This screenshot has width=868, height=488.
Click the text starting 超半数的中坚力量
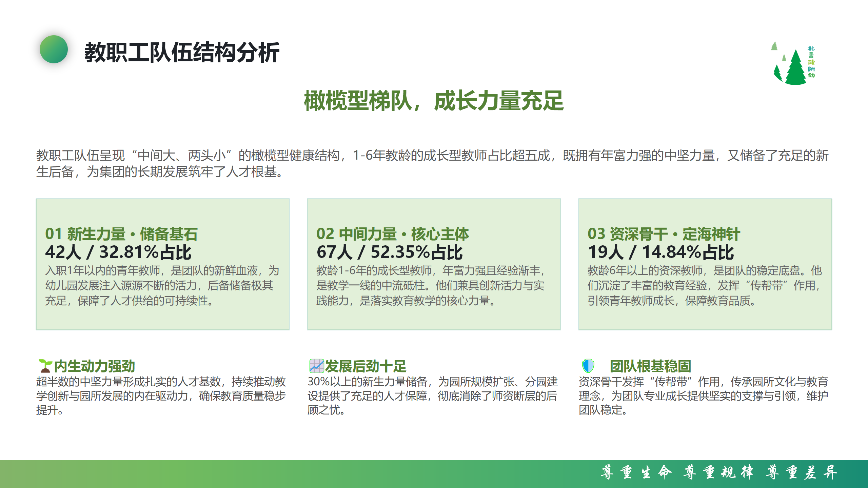coord(161,396)
